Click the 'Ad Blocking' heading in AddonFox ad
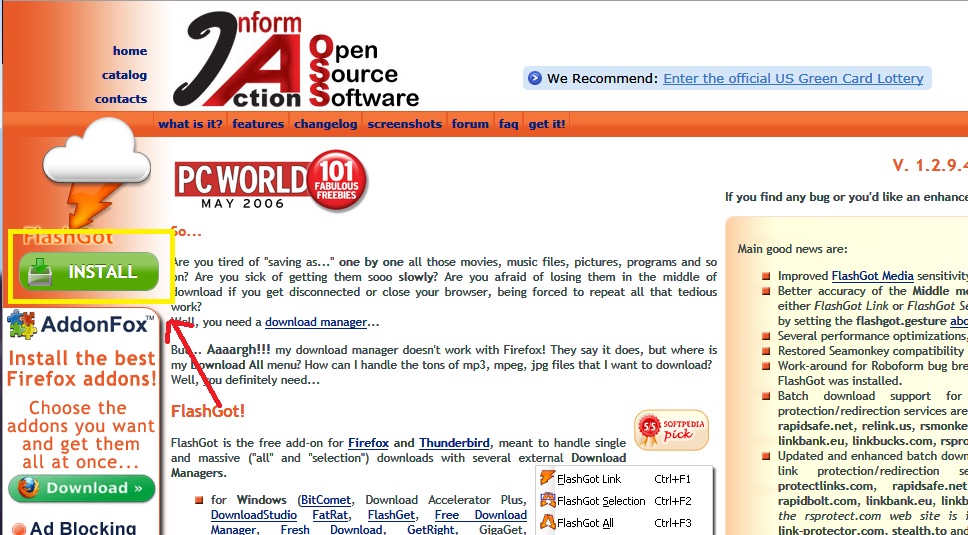The height and width of the screenshot is (535, 968). (83, 528)
